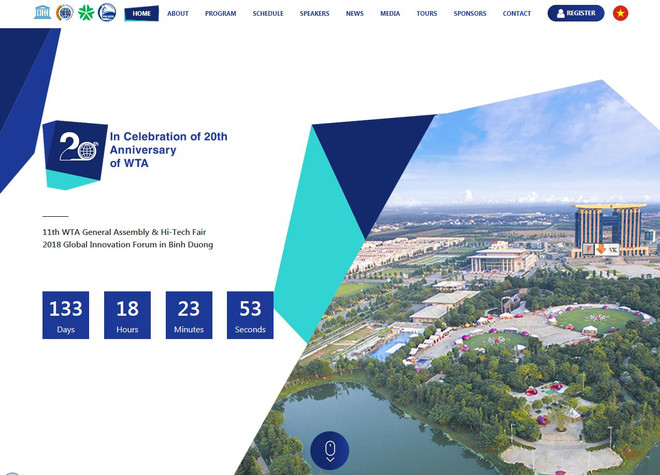View the SPEAKERS page

pos(315,14)
